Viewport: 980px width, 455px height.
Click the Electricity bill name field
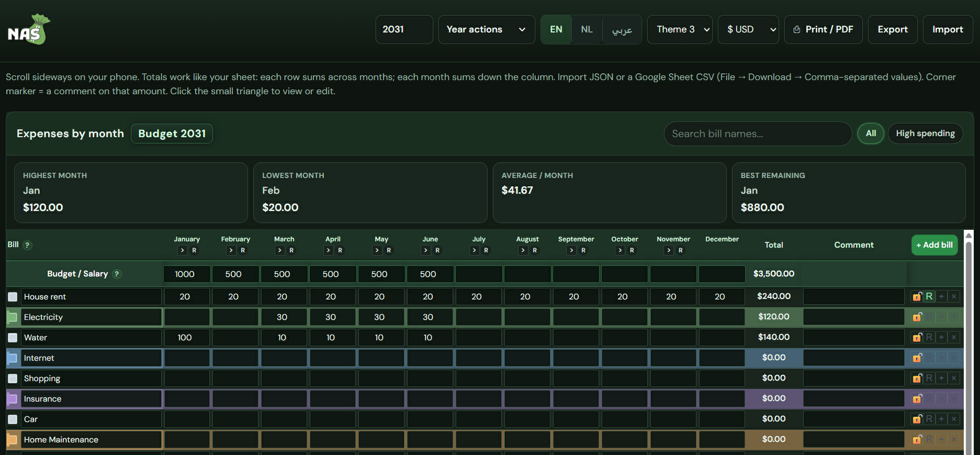pos(91,317)
